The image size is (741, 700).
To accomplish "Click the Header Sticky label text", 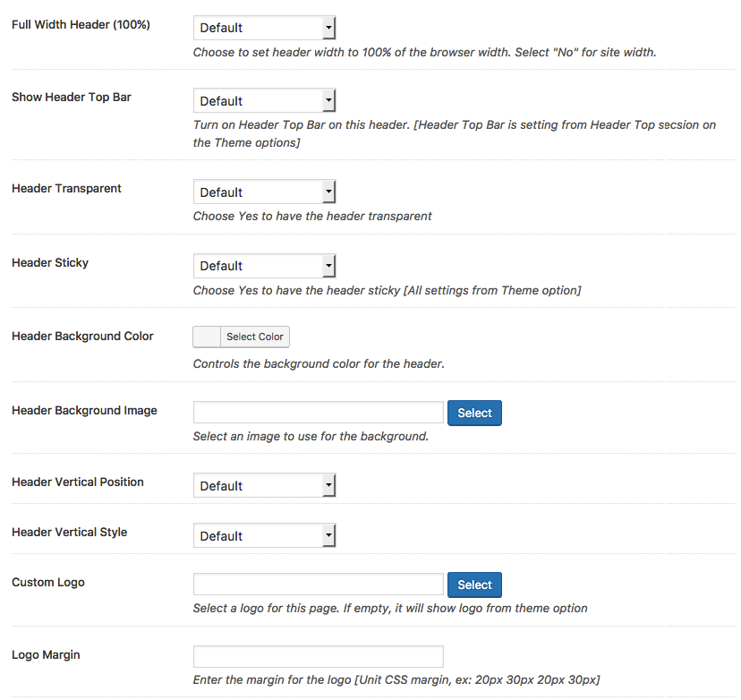I will (x=50, y=263).
